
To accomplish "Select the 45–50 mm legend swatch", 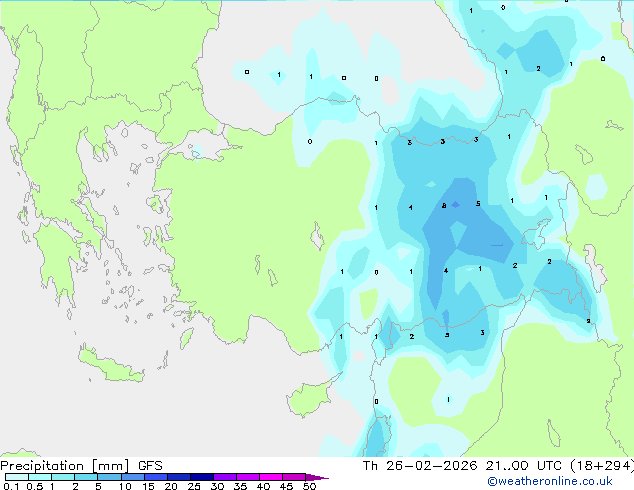I will pyautogui.click(x=294, y=477).
